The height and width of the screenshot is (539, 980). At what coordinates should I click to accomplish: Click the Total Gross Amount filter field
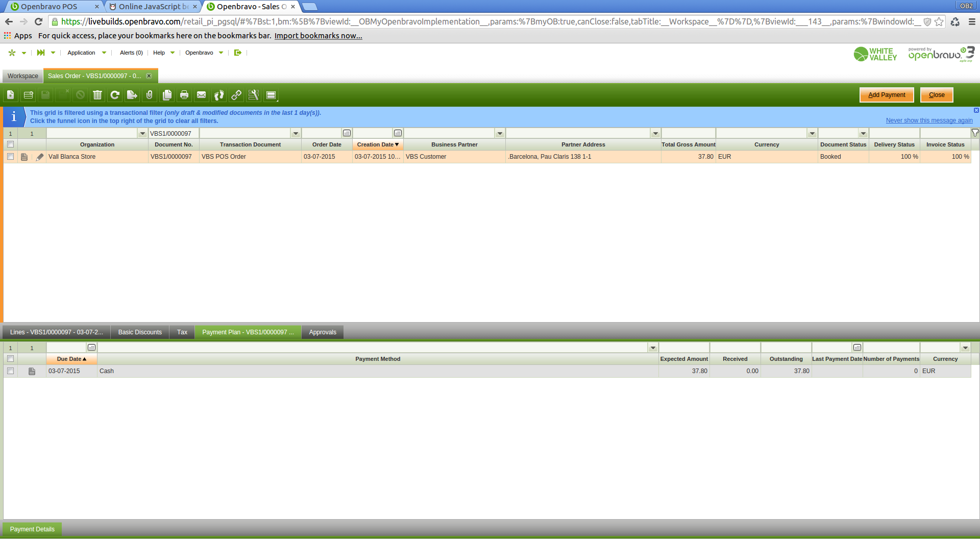(688, 133)
